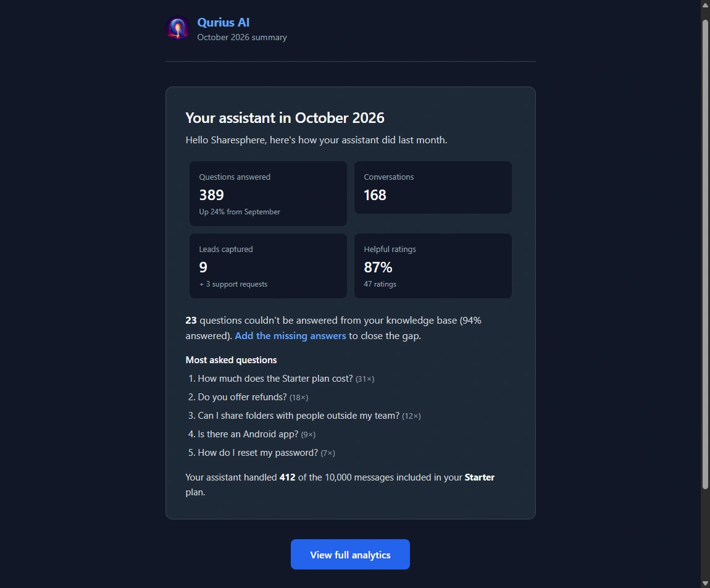Follow the 'Add the missing answers' link

click(290, 335)
